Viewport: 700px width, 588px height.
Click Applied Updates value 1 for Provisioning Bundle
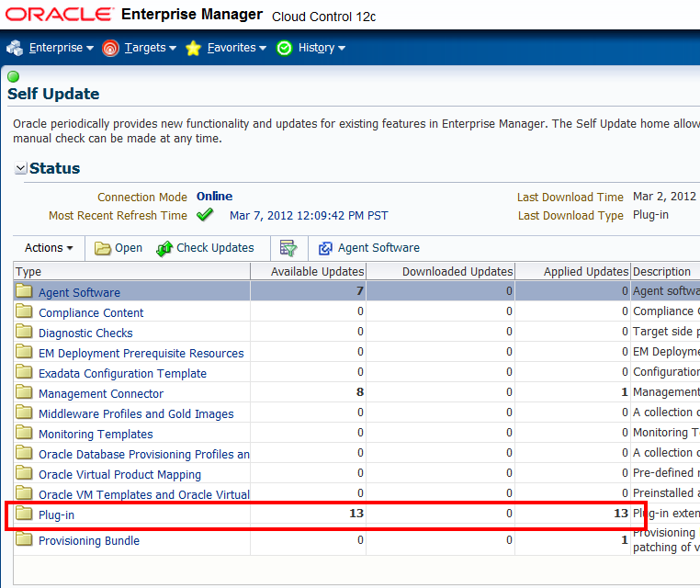pos(625,540)
